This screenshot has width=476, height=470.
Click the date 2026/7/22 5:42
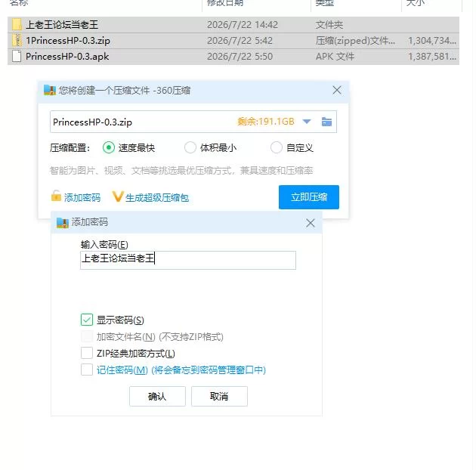point(240,41)
